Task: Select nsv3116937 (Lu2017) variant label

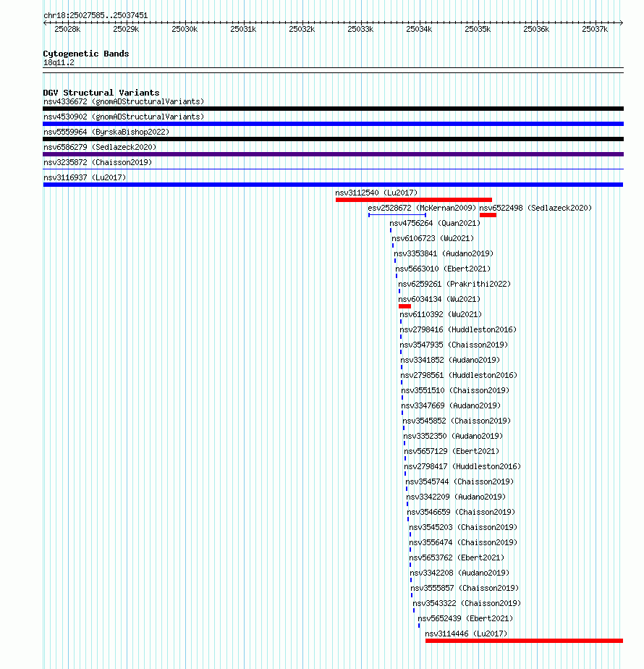Action: click(x=85, y=177)
